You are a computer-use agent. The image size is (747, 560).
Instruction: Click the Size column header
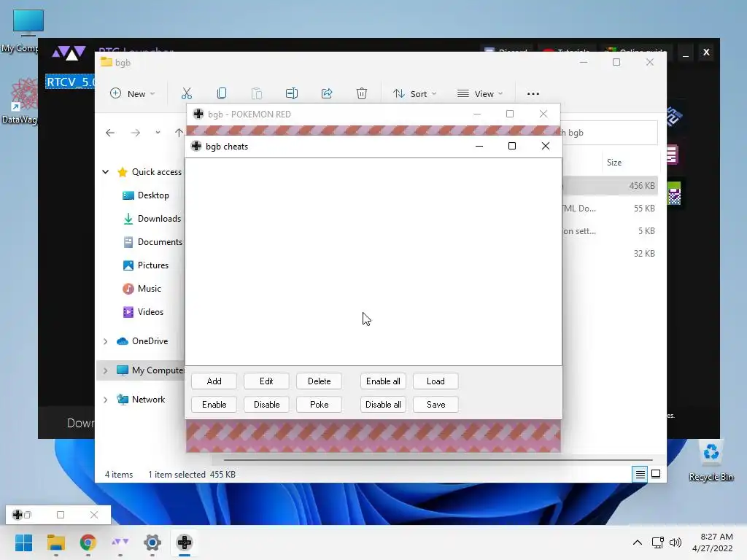click(x=614, y=163)
